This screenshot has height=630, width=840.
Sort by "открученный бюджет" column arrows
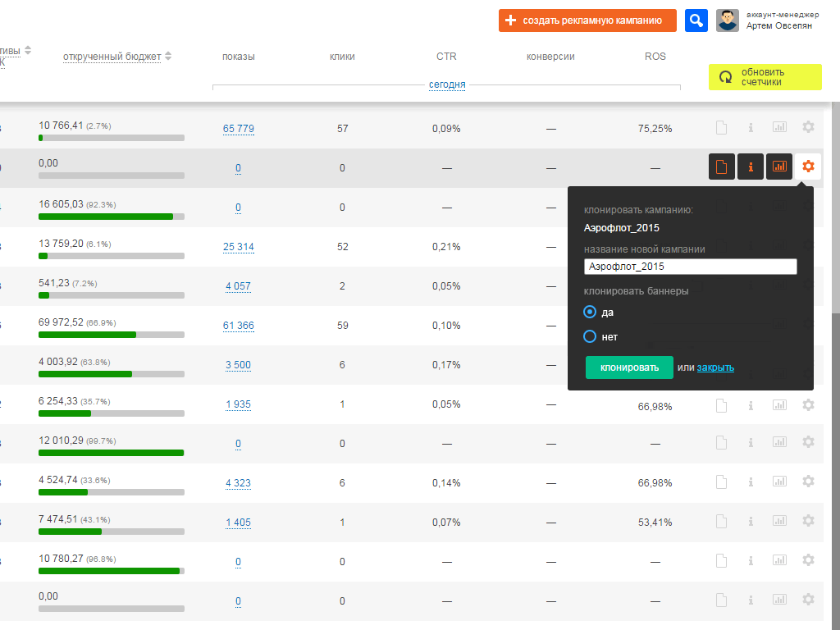pyautogui.click(x=168, y=57)
